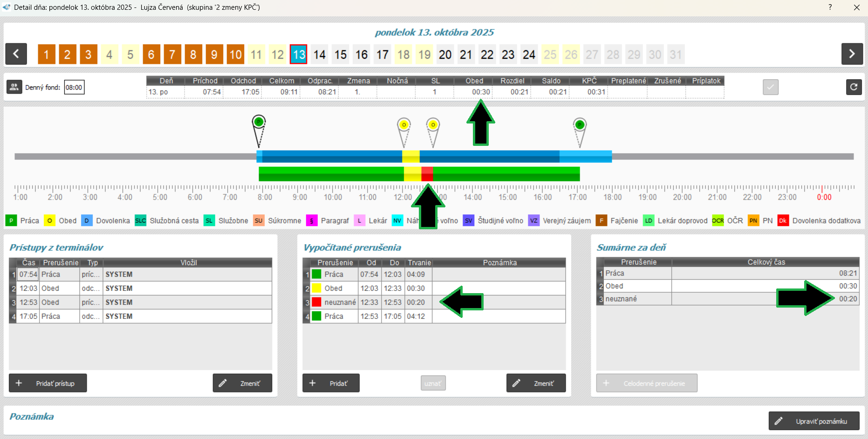Click the first green Práca arrival marker
Image resolution: width=868 pixels, height=439 pixels.
259,123
